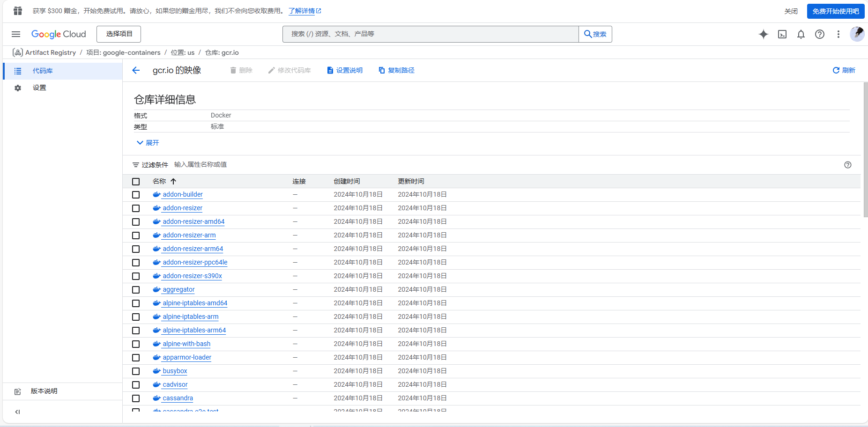Screen dimensions: 868x427
Task: Click the 搜索 button
Action: (595, 34)
